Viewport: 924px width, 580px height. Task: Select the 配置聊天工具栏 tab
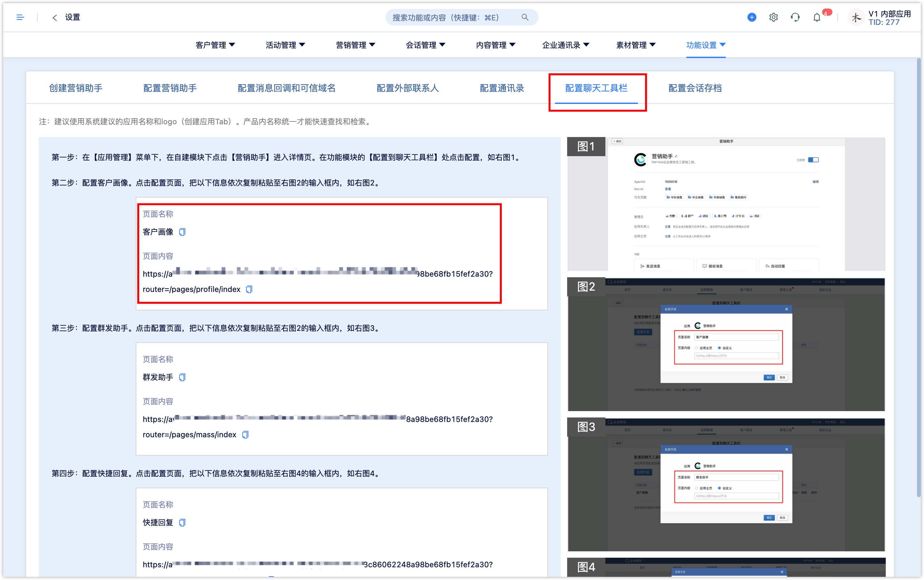point(596,88)
